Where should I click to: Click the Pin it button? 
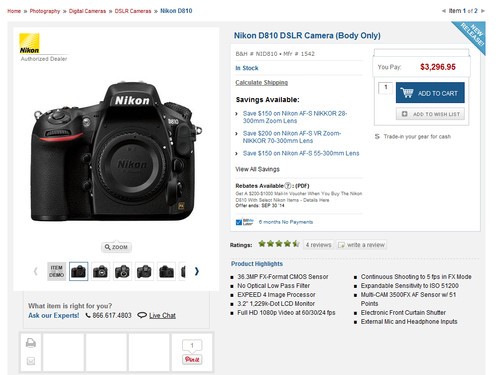tap(192, 359)
